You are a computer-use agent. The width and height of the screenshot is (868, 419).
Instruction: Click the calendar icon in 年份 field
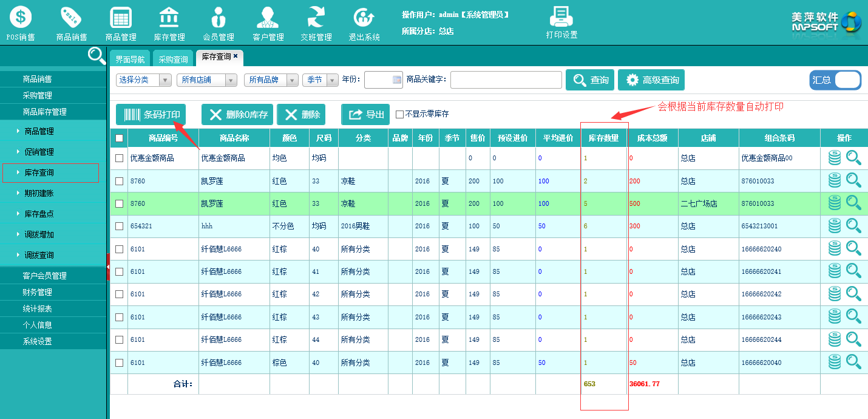point(397,80)
